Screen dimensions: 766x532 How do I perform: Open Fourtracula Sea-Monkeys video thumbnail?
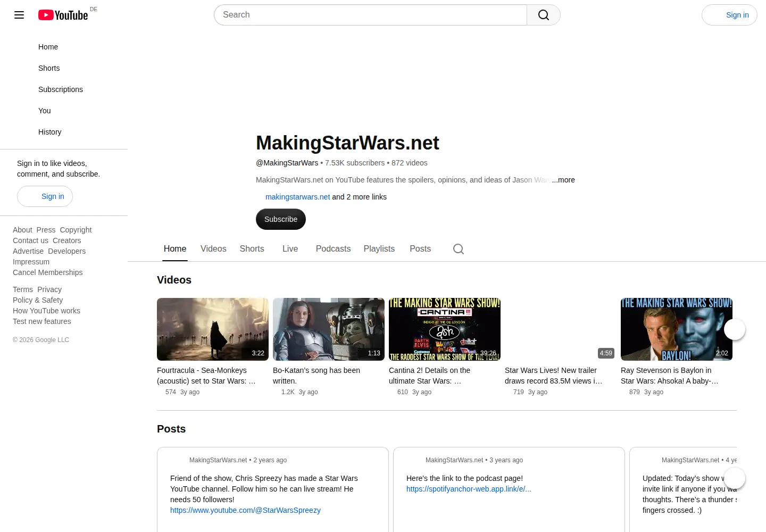tap(213, 329)
